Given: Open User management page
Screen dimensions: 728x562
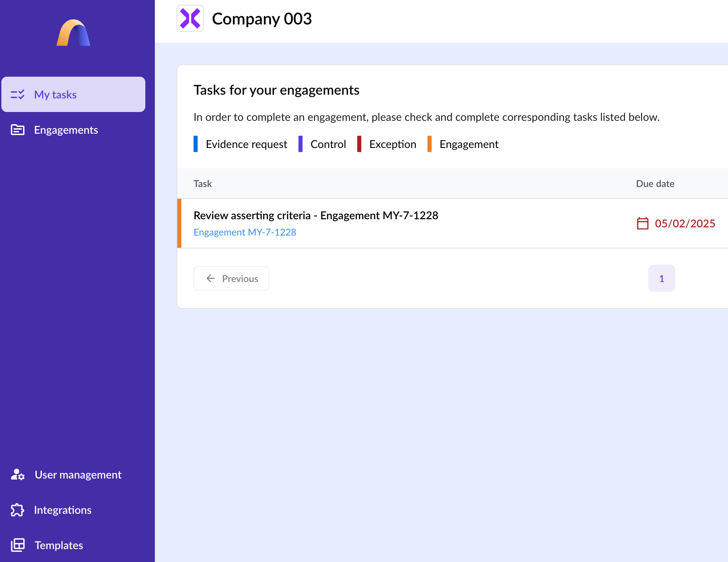Looking at the screenshot, I should [78, 475].
